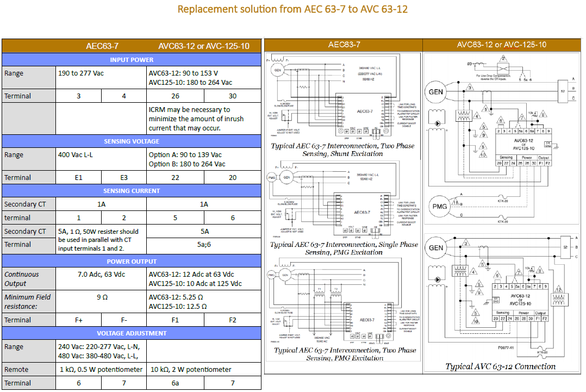Click the SENSING VOLTAGE section header
Screen dimensions: 586x392
(132, 141)
